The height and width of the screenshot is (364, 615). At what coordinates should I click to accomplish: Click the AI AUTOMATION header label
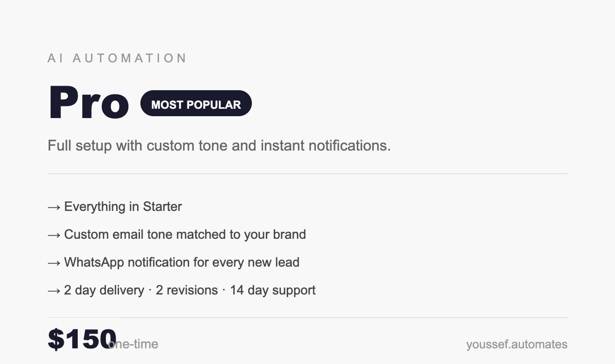(x=117, y=58)
